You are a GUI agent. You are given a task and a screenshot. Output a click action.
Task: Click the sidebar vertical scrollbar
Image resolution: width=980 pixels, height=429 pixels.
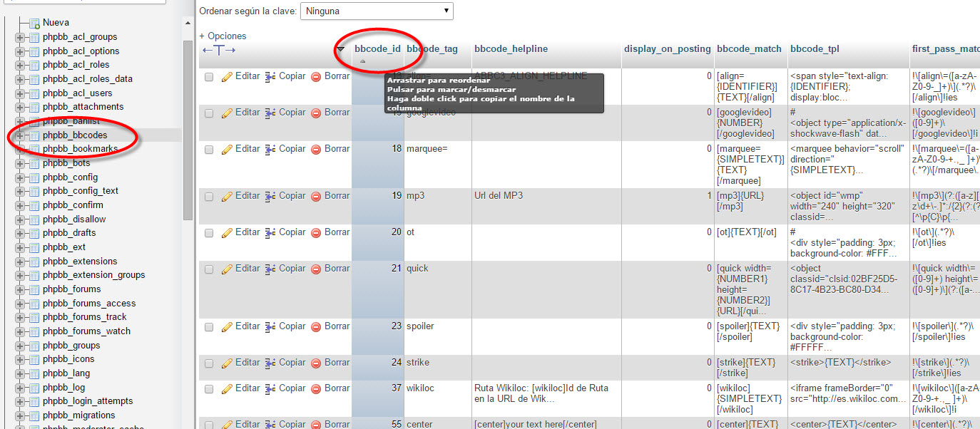[188, 128]
